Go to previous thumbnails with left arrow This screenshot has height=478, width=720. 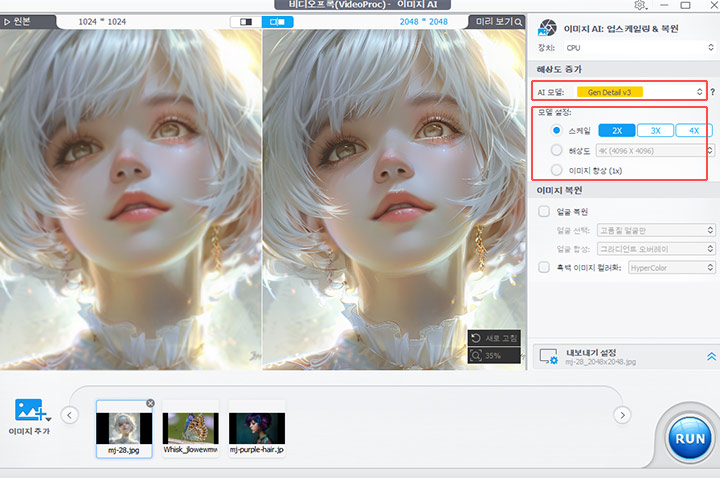pyautogui.click(x=69, y=416)
